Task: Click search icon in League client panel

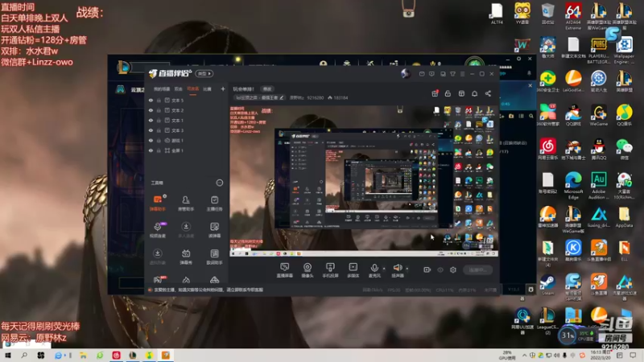Action: pyautogui.click(x=531, y=116)
